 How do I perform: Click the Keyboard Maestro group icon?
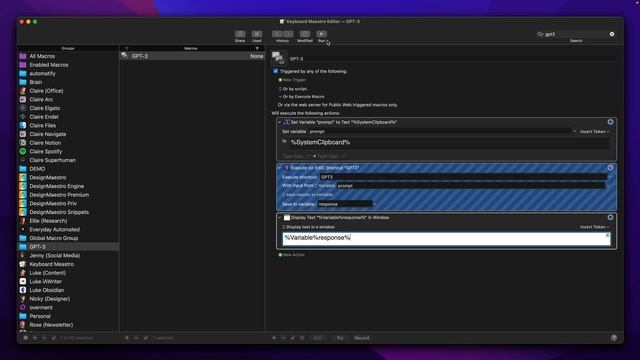point(23,264)
